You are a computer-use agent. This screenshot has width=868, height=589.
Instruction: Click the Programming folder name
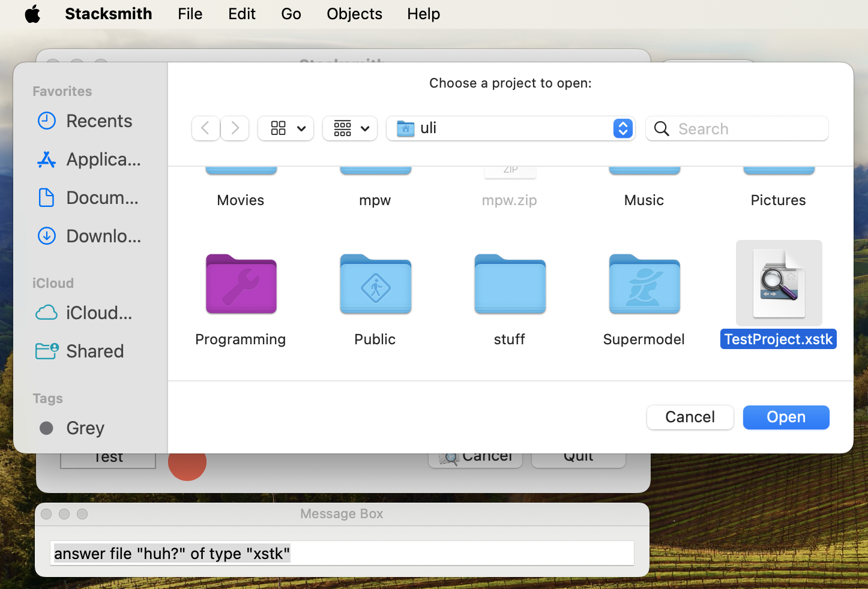[x=241, y=339]
